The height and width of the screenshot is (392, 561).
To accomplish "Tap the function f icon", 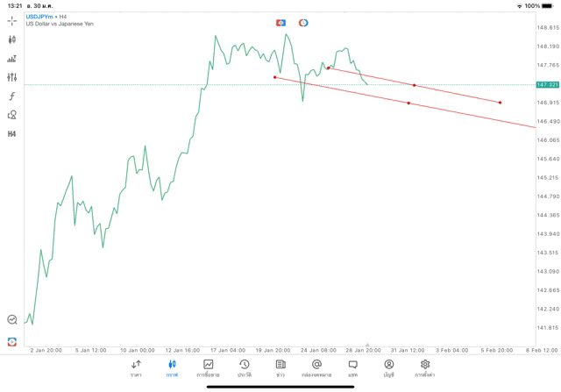I will tap(11, 96).
